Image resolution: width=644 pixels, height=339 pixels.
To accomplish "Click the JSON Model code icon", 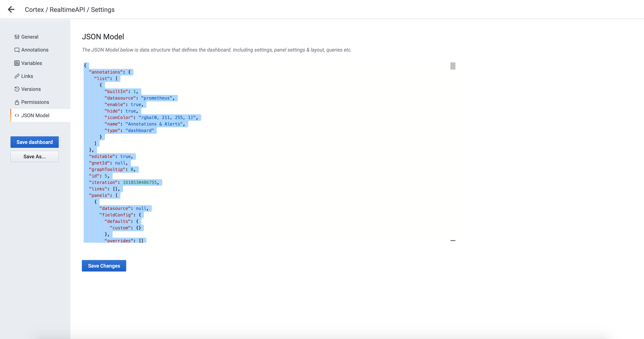I will 17,116.
